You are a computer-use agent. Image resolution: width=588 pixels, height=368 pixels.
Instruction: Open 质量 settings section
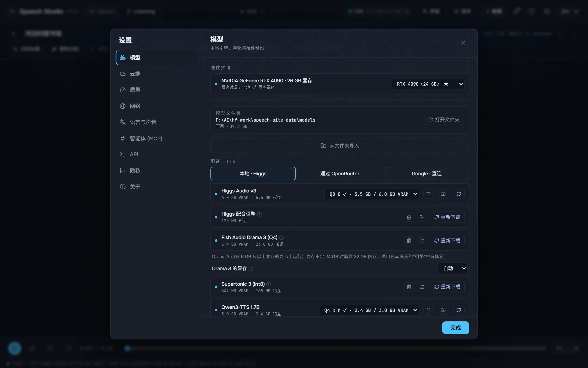[x=156, y=90]
